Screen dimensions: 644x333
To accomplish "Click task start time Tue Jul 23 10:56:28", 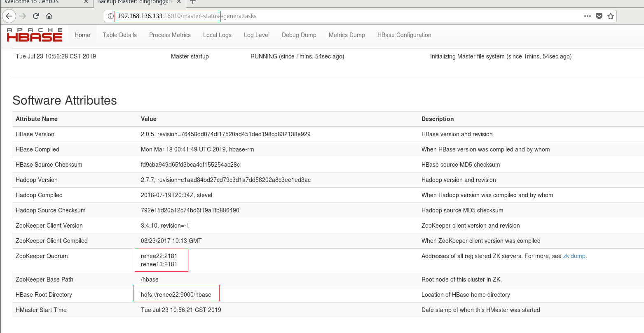I will click(56, 56).
